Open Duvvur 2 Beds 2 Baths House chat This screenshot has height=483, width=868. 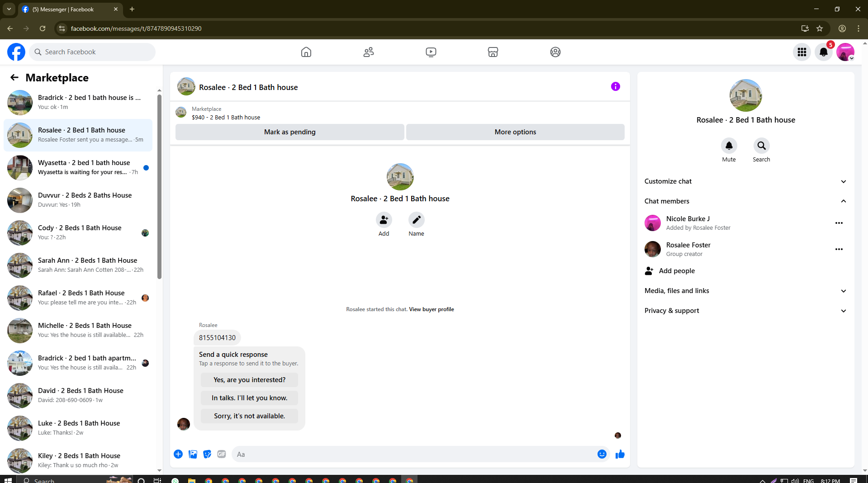[x=78, y=200]
